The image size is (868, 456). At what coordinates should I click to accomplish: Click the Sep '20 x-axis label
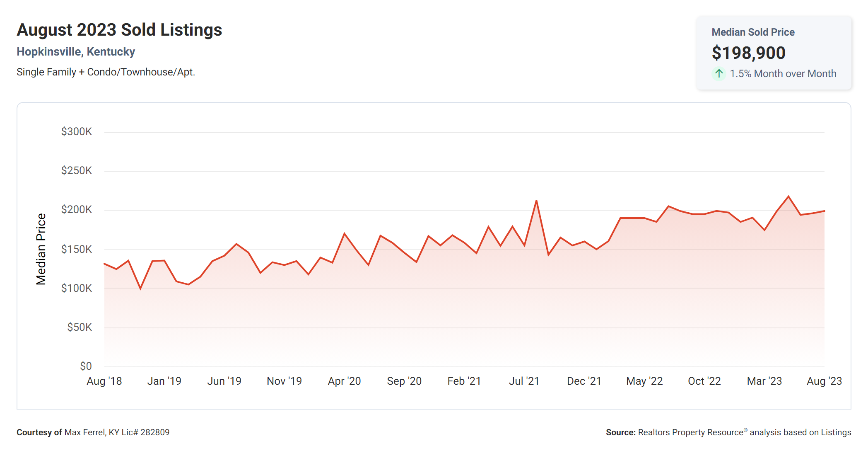(404, 381)
